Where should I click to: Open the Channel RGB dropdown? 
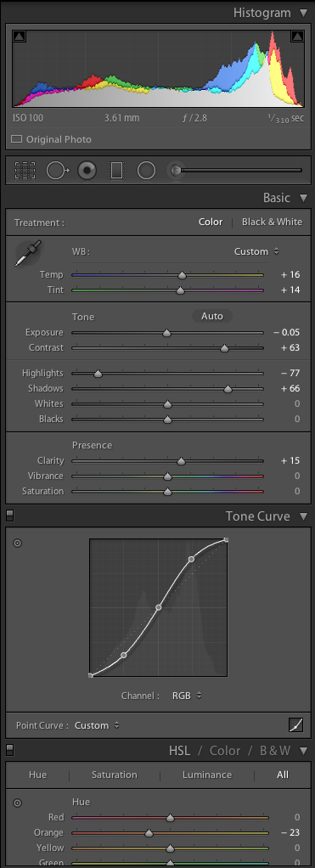point(187,696)
